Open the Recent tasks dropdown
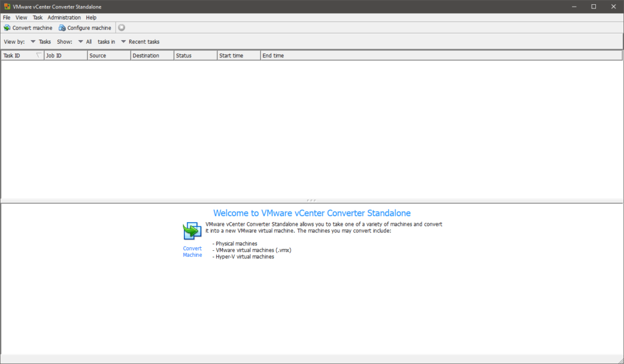This screenshot has height=364, width=624. click(x=124, y=41)
